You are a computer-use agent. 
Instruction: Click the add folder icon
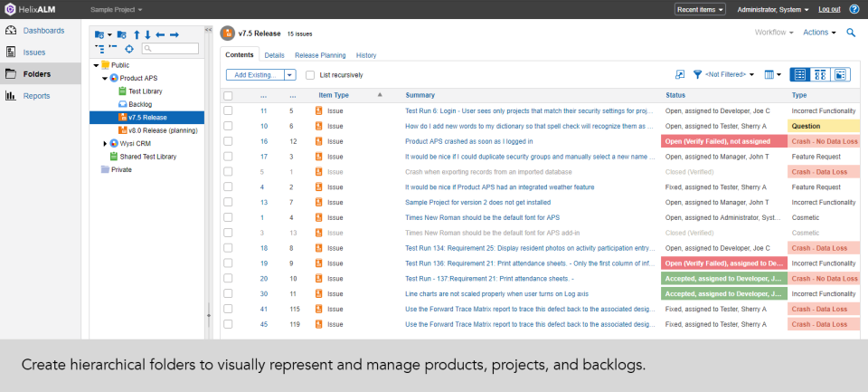click(99, 34)
